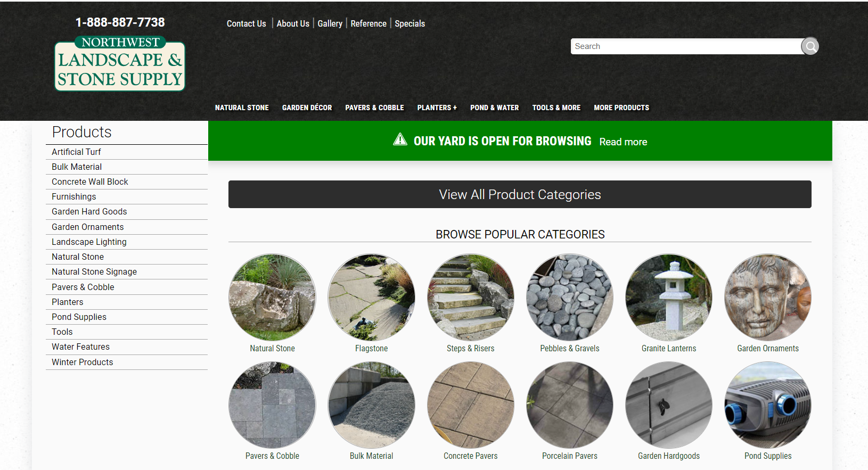The height and width of the screenshot is (470, 868).
Task: Select Natural Stone in Products sidebar
Action: (127, 257)
